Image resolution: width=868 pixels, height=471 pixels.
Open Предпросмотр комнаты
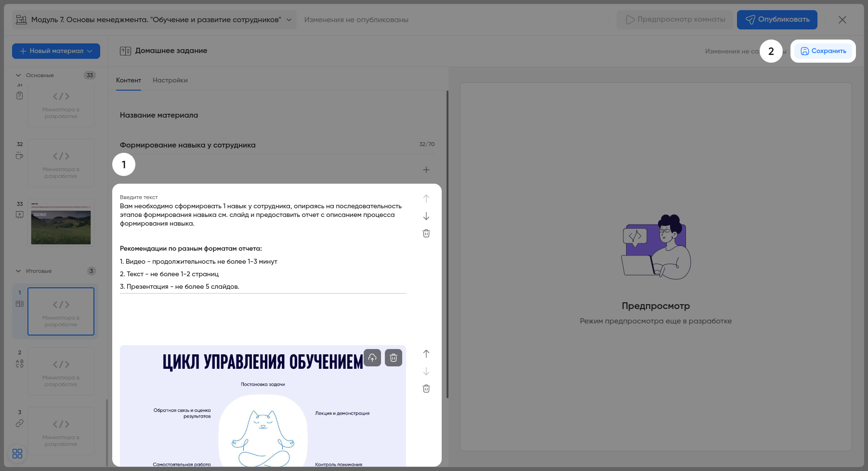click(x=675, y=20)
